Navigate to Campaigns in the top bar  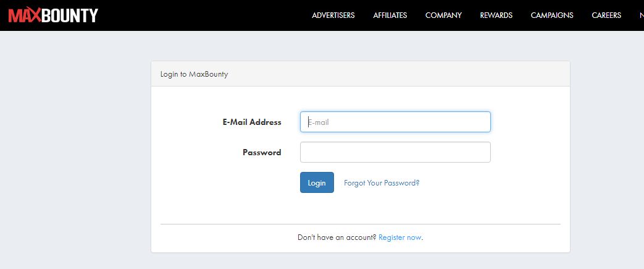point(552,15)
